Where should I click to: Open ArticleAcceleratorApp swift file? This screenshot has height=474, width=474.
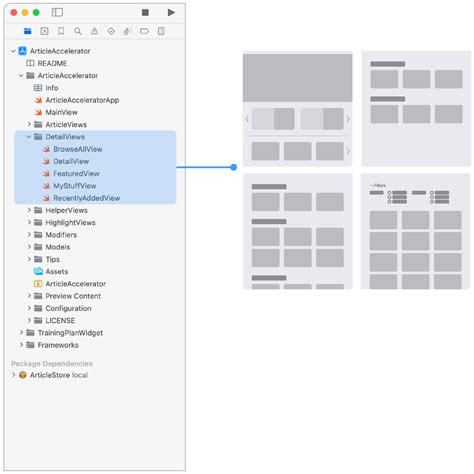(x=82, y=100)
